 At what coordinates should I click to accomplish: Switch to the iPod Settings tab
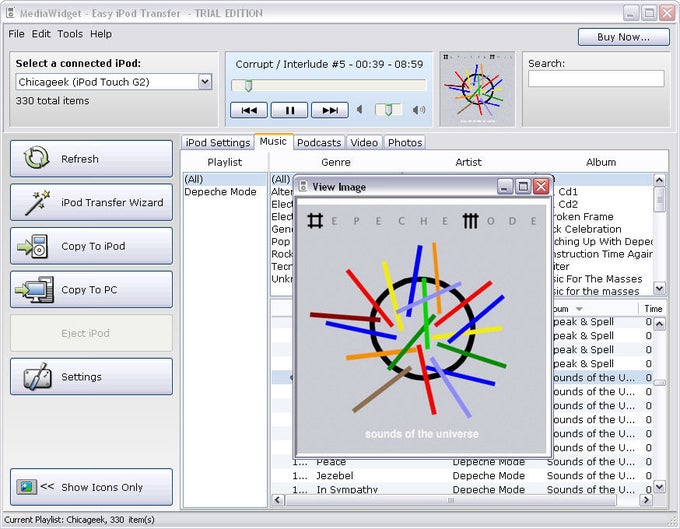(x=218, y=143)
